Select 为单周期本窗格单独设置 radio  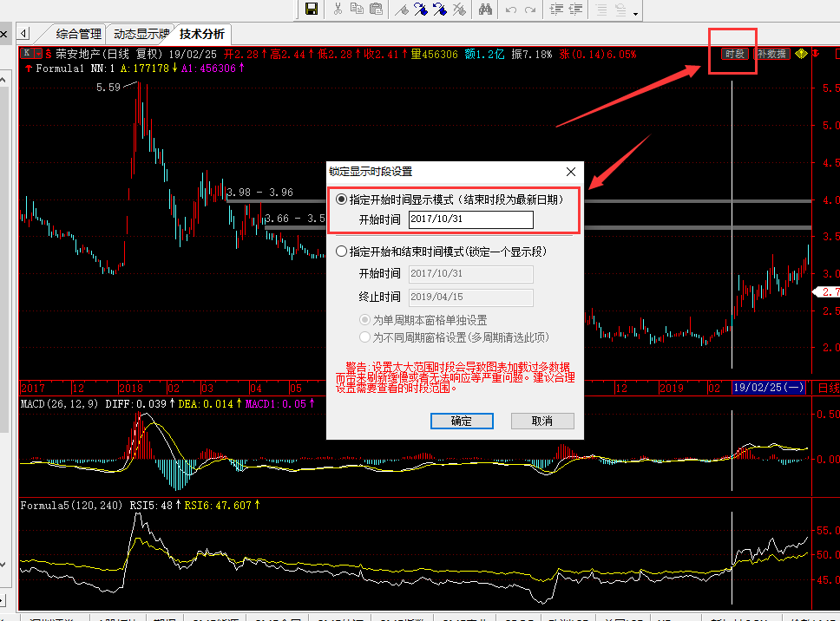pos(364,319)
